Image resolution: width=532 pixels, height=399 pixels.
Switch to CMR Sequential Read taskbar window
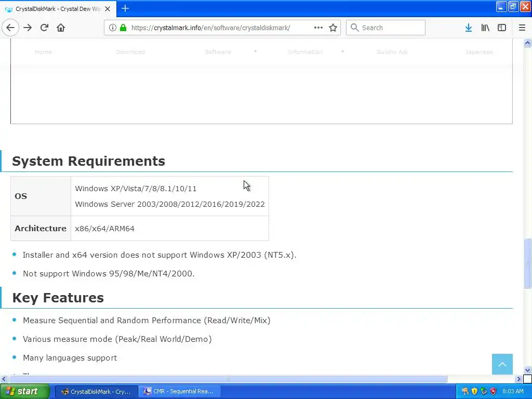pyautogui.click(x=180, y=391)
